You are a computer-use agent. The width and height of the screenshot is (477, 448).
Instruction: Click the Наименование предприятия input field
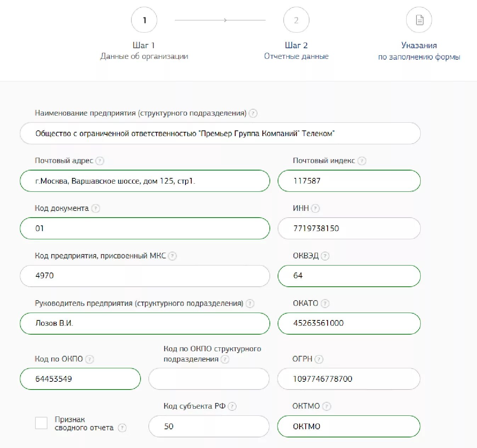pos(220,134)
